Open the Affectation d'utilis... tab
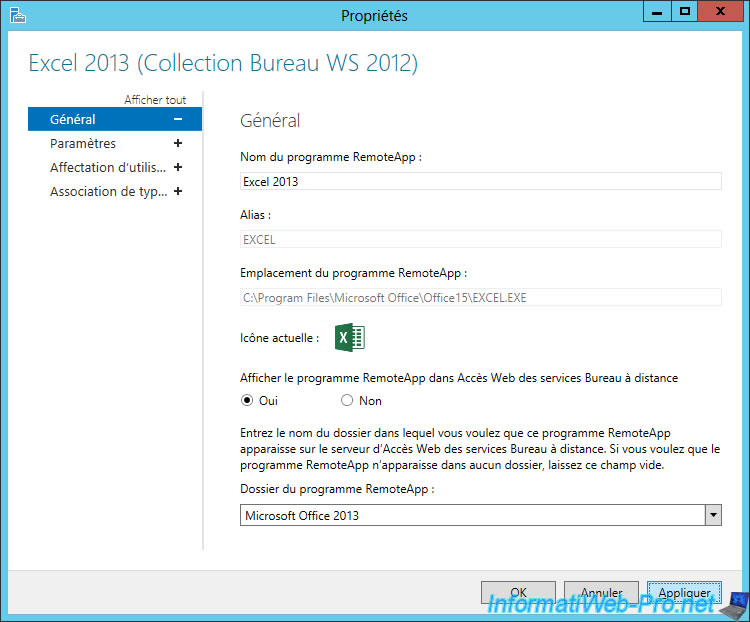Viewport: 750px width, 622px height. click(x=115, y=167)
